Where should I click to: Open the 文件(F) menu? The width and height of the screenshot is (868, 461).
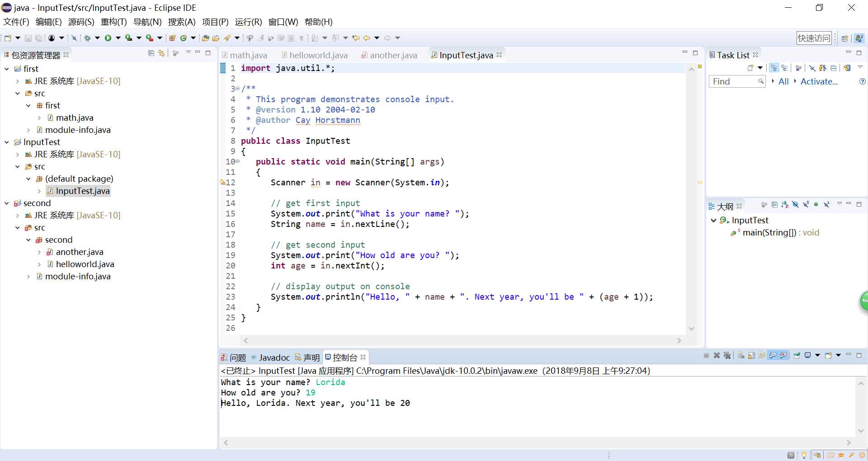point(16,22)
